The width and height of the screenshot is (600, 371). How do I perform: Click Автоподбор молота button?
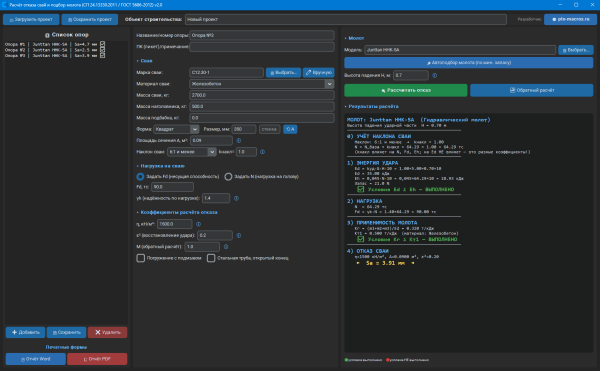(x=469, y=62)
